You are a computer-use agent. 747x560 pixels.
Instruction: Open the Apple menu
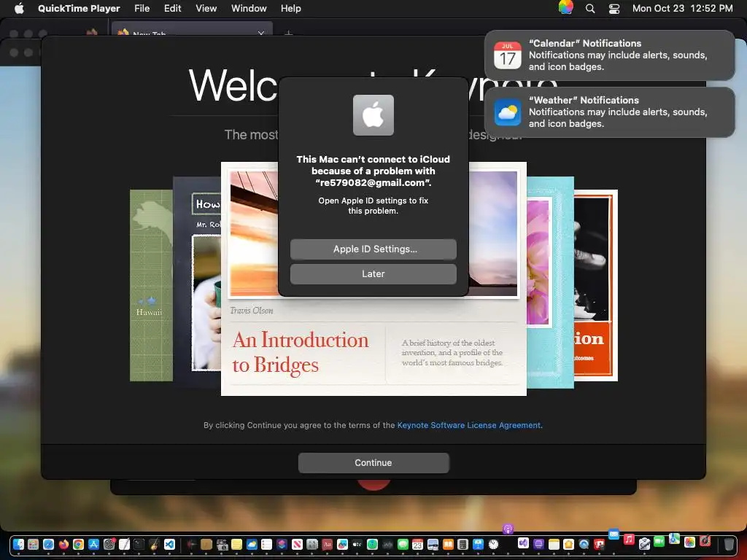[x=19, y=8]
